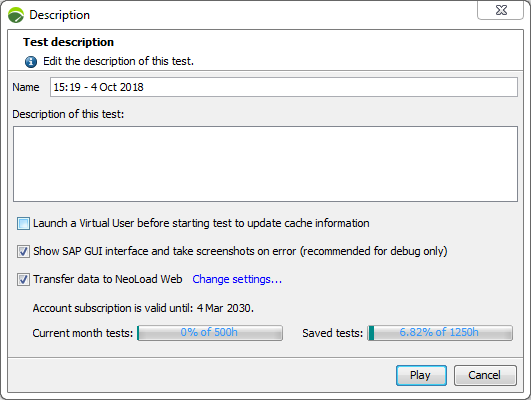531x400 pixels.
Task: Enable Launch a Virtual User checkbox
Action: click(x=23, y=224)
